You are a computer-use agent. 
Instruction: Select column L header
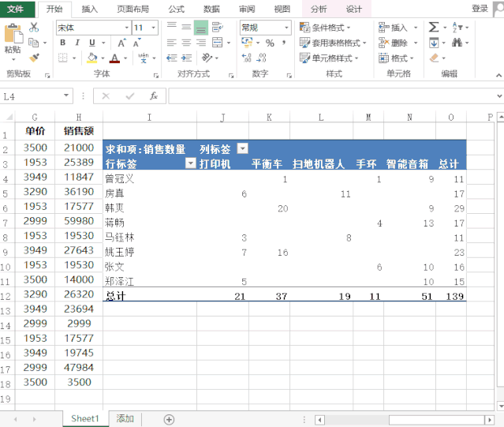tap(321, 118)
